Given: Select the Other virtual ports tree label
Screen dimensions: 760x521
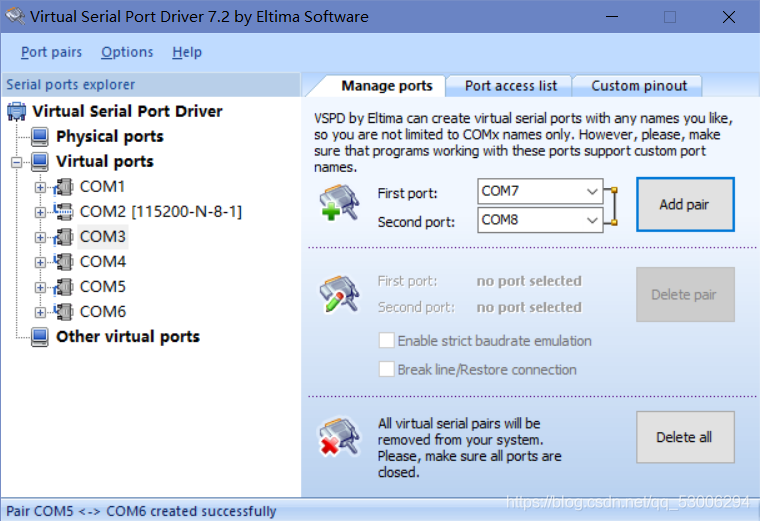Looking at the screenshot, I should (128, 336).
